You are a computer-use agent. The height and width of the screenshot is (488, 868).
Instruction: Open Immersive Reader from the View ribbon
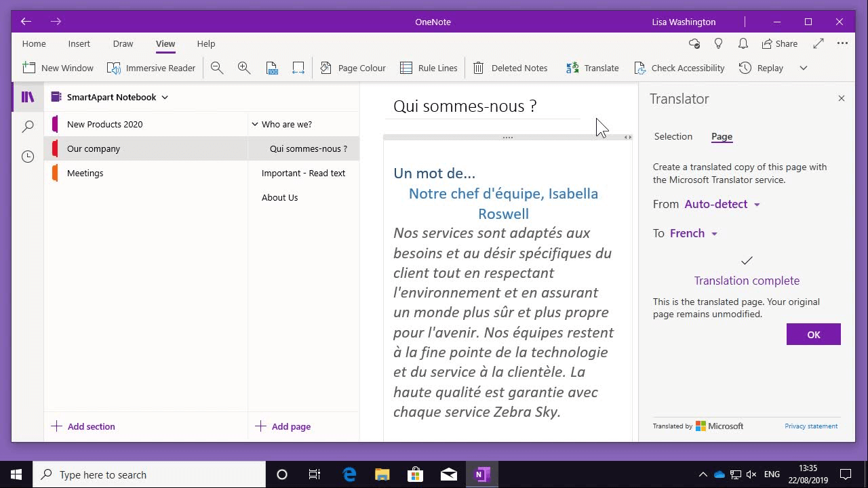pos(152,68)
